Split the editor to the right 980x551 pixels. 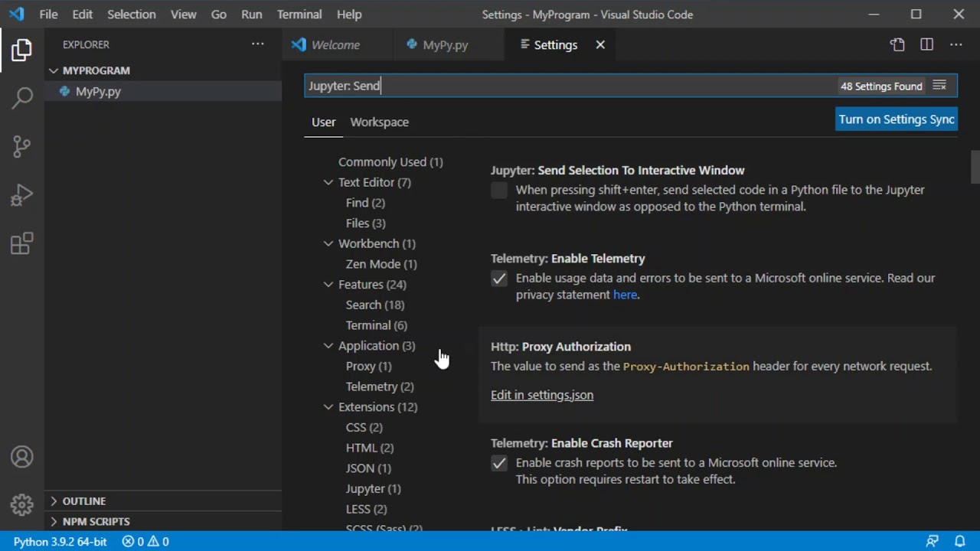coord(926,45)
